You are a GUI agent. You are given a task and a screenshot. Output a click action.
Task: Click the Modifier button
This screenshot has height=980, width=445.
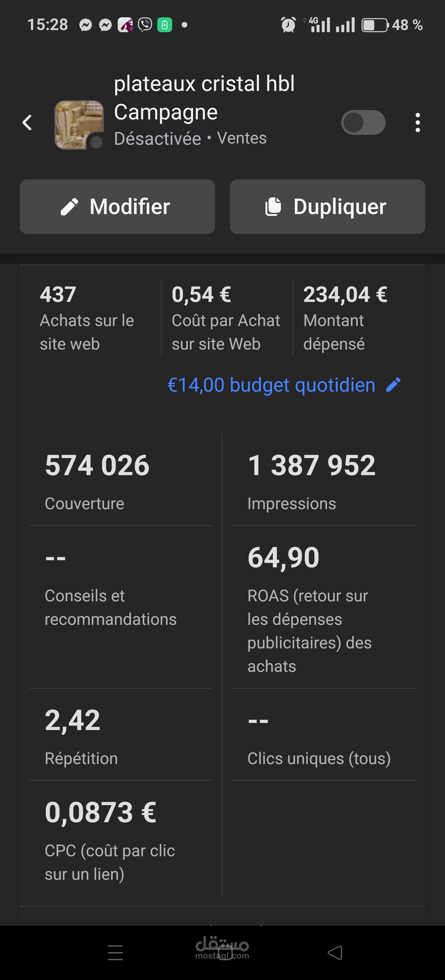click(117, 207)
